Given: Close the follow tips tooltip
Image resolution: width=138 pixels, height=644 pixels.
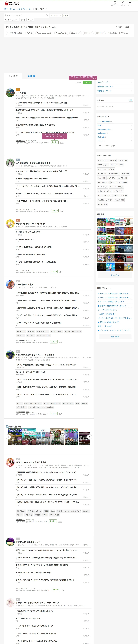Looking at the screenshot, I should (x=65, y=138).
